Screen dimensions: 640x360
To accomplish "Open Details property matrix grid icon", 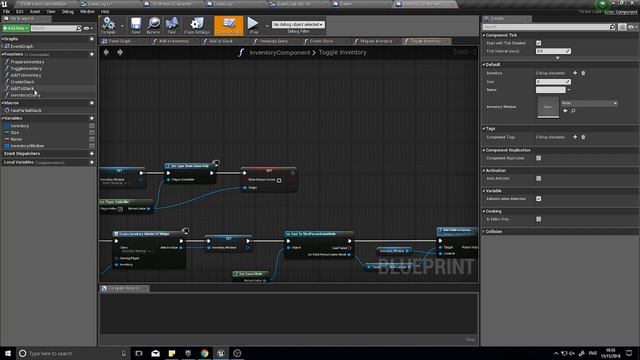I will [622, 27].
